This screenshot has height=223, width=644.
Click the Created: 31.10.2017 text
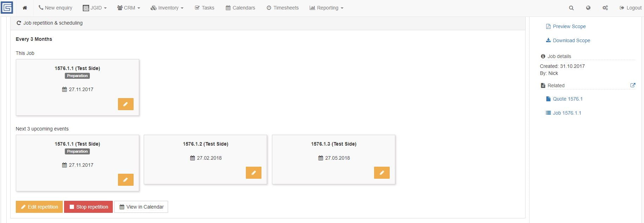[562, 66]
